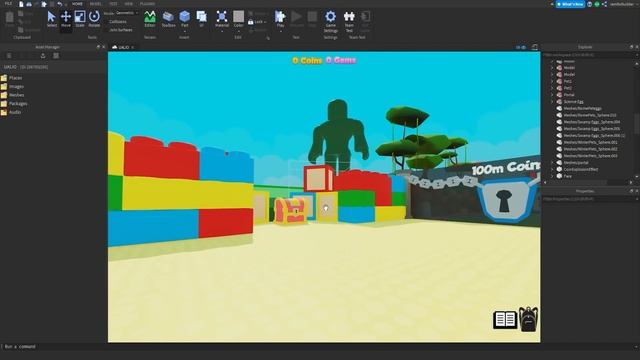
Task: Switch to the VIEW ribbon tab
Action: [x=129, y=4]
